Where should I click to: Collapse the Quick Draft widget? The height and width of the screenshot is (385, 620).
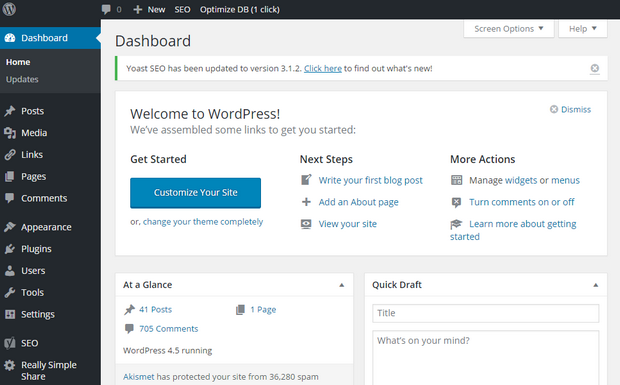(x=595, y=285)
